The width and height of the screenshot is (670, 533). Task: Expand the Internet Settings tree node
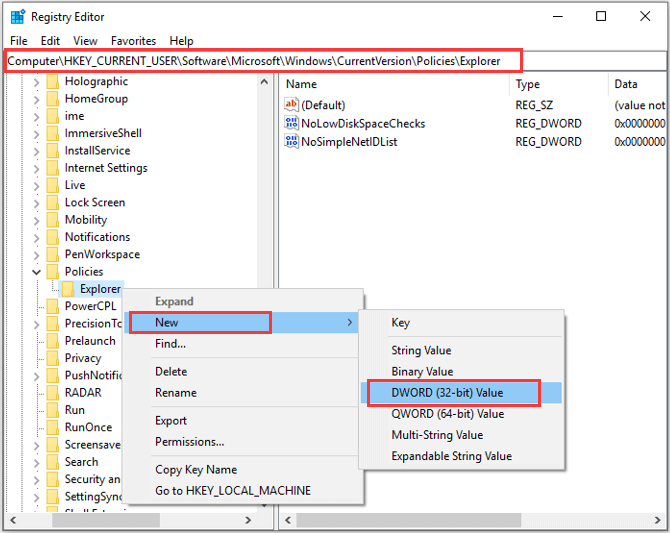[36, 169]
